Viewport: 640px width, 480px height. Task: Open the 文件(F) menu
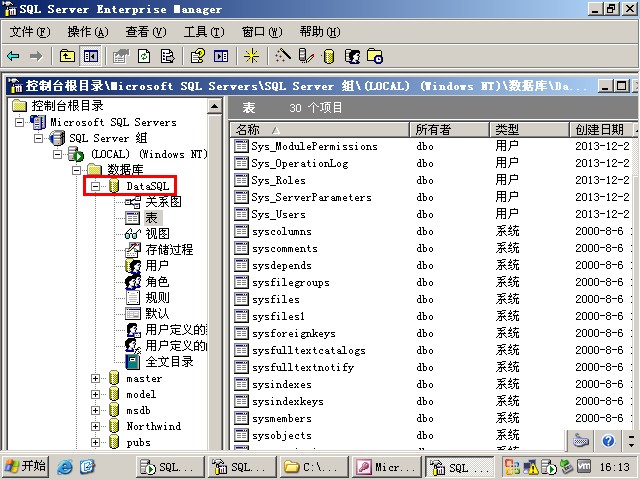click(x=30, y=32)
